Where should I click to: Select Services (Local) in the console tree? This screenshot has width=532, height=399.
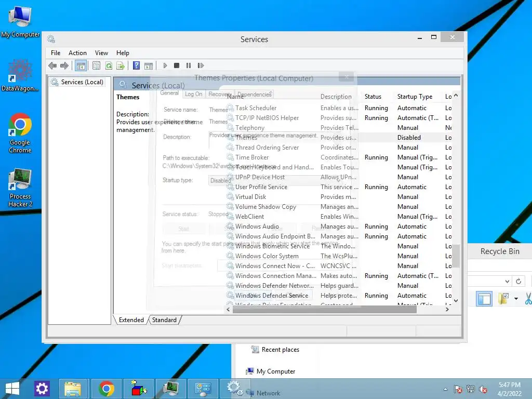pyautogui.click(x=82, y=82)
